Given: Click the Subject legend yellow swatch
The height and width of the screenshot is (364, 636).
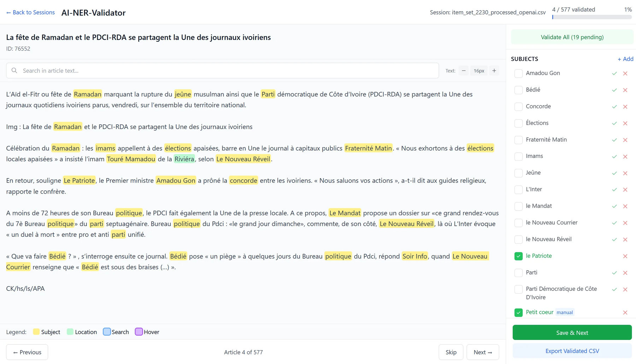Looking at the screenshot, I should coord(36,332).
